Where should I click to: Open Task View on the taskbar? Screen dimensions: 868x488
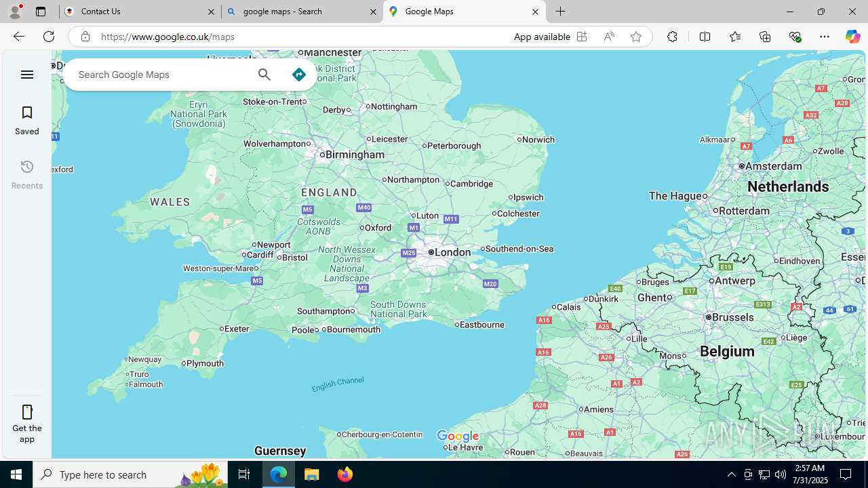click(x=244, y=474)
